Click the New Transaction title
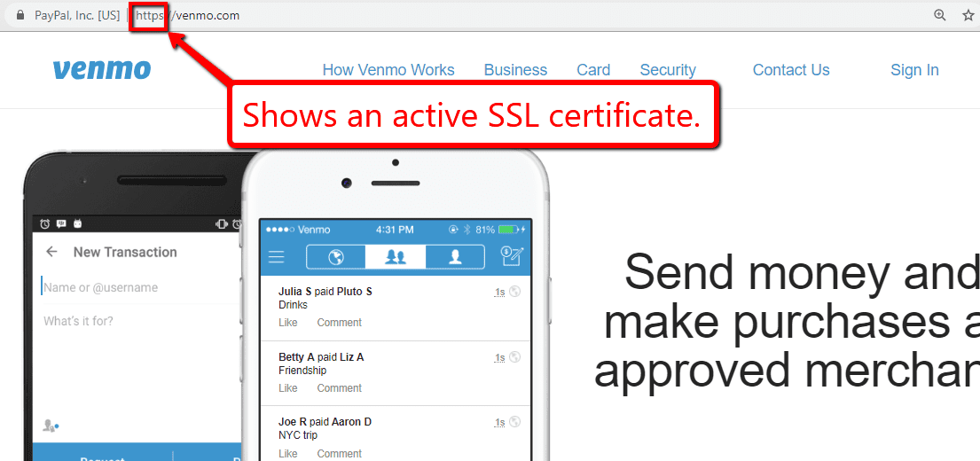 click(125, 253)
